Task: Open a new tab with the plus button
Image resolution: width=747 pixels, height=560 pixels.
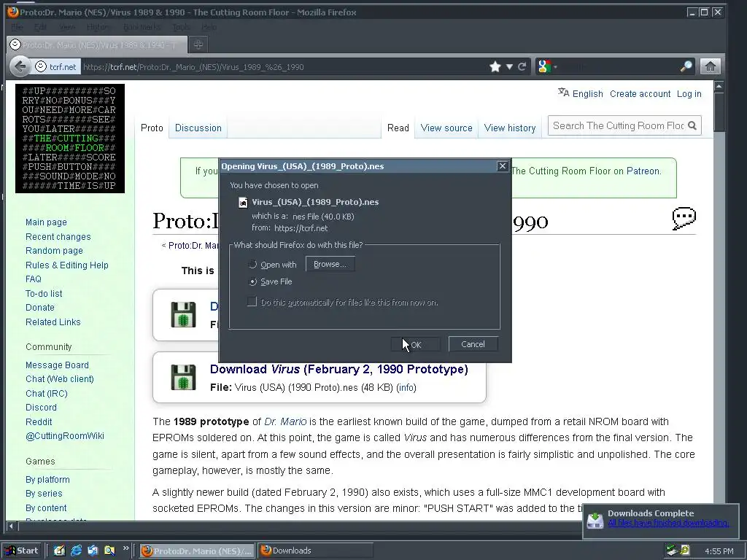Action: 198,44
